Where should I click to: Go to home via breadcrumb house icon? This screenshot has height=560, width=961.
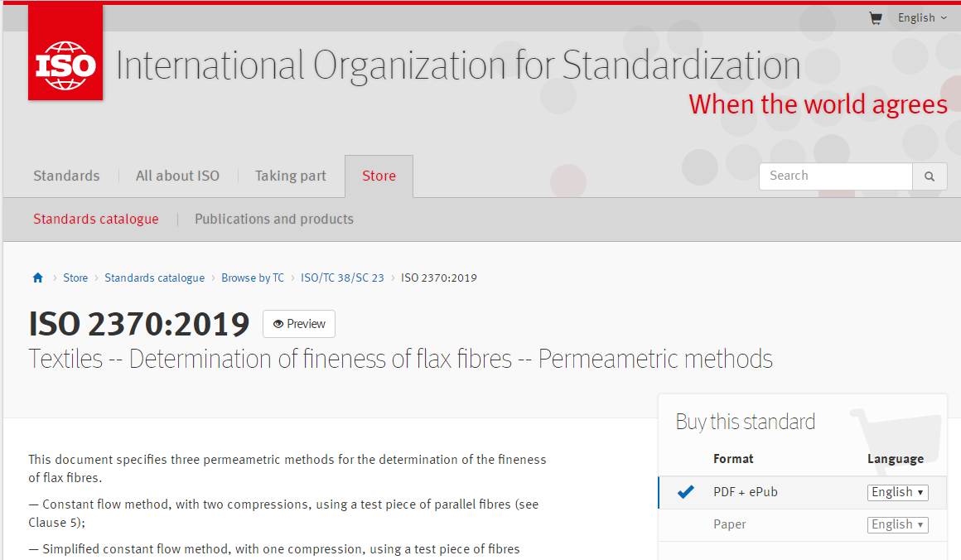click(38, 278)
